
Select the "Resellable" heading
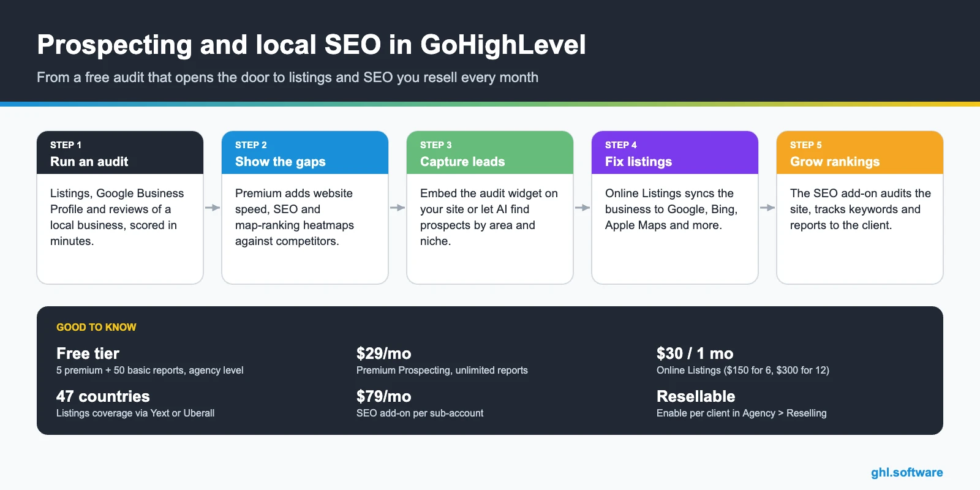[x=696, y=396]
